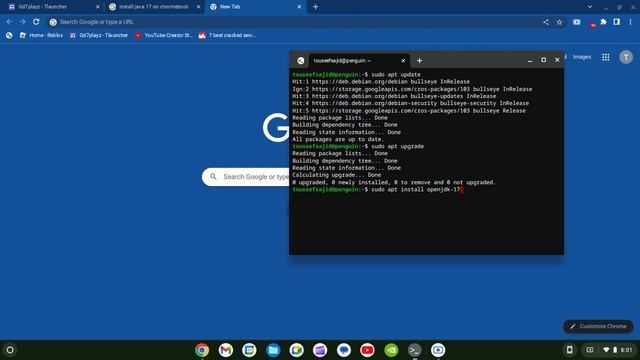Click the Customize Chrome button

point(598,326)
